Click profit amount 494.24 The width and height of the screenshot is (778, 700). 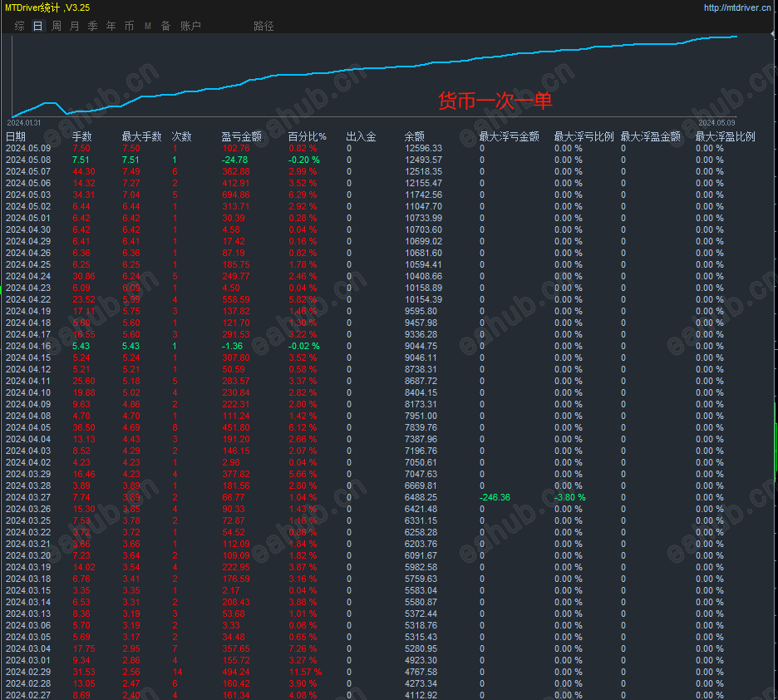[236, 673]
